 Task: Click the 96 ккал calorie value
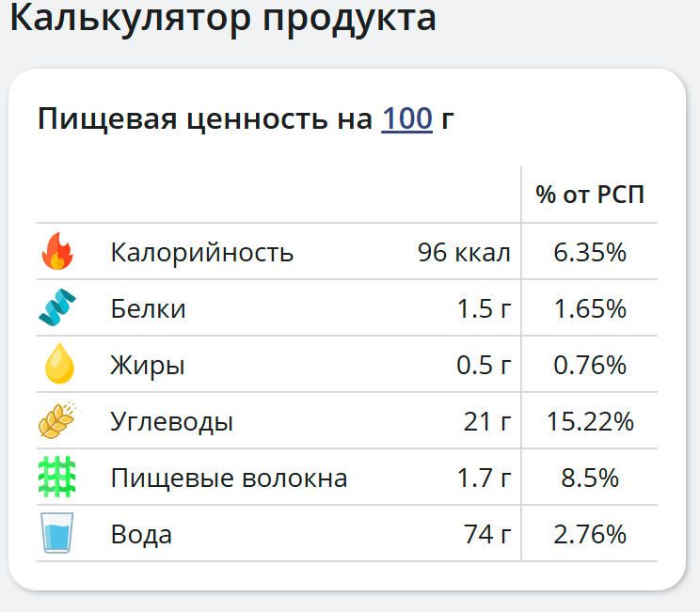point(464,253)
